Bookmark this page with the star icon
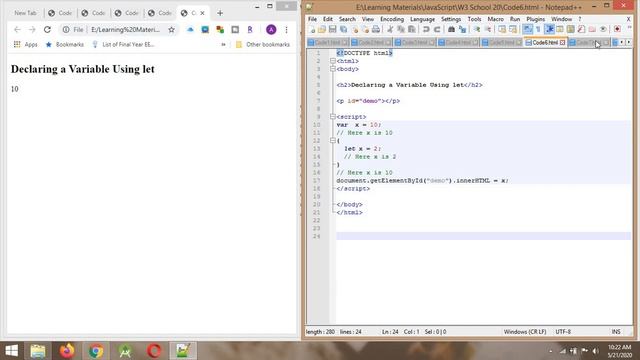This screenshot has height=360, width=640. 171,29
